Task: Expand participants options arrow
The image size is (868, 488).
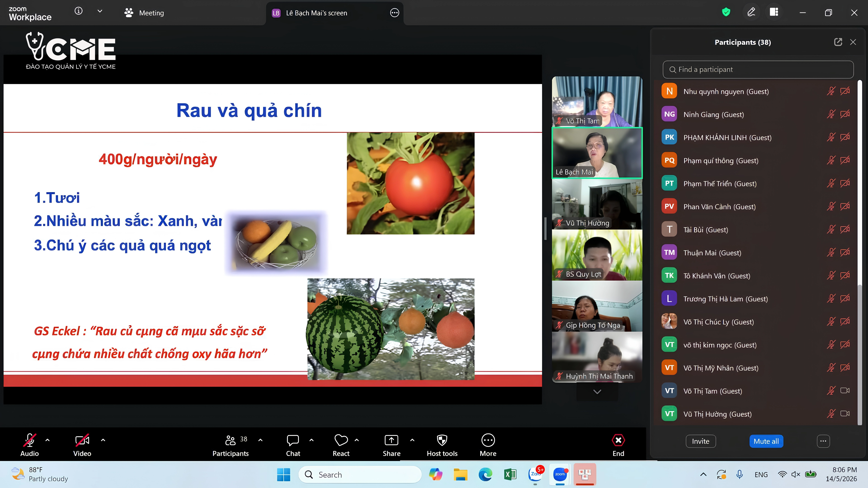Action: point(260,440)
